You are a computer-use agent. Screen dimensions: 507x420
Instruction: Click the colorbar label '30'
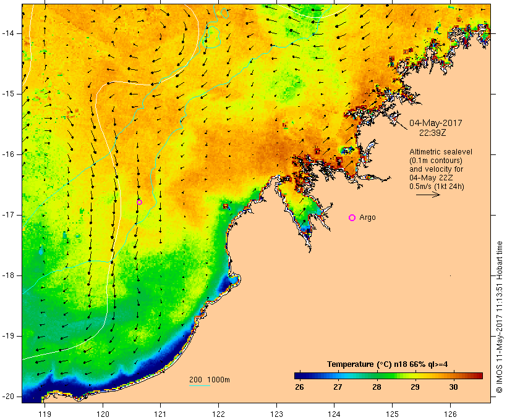[x=454, y=387]
